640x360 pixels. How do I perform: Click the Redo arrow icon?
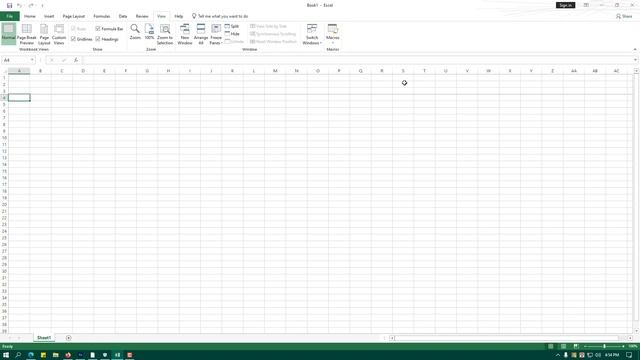tap(31, 5)
